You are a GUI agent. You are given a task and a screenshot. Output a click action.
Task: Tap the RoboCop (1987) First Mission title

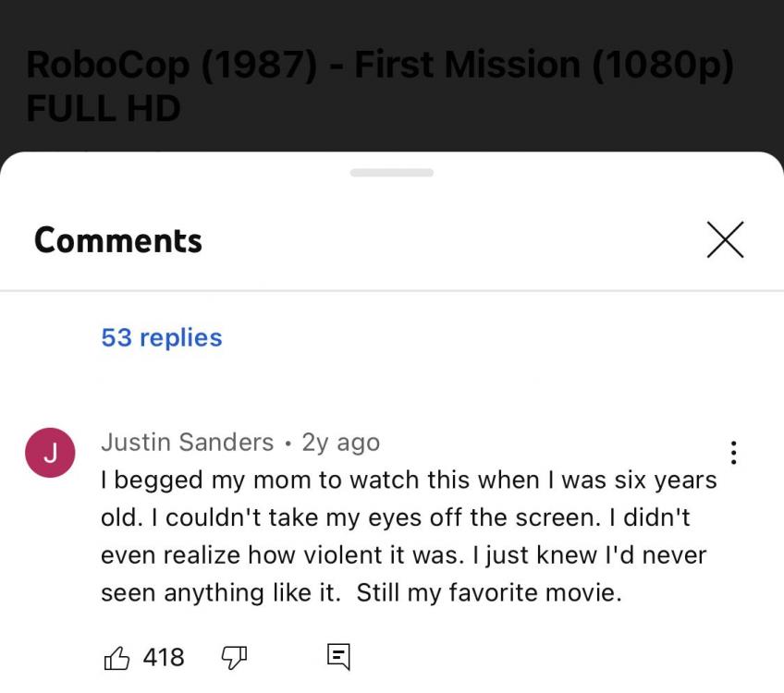coord(379,86)
